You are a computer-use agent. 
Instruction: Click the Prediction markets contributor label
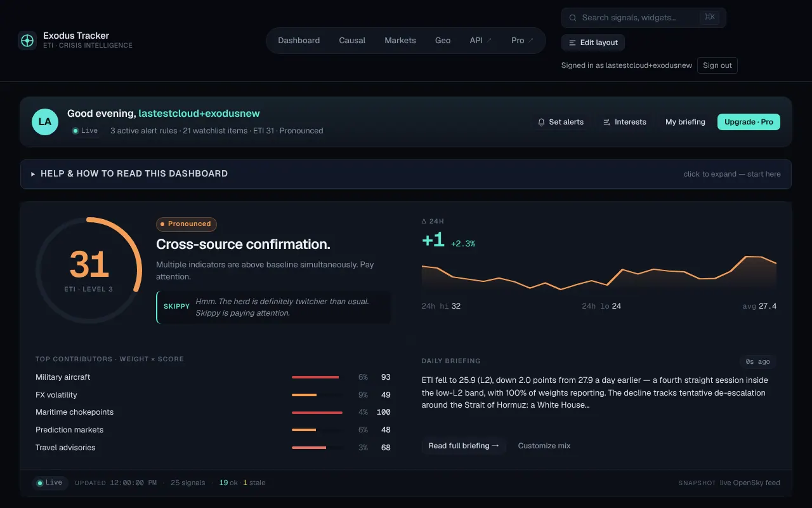70,430
